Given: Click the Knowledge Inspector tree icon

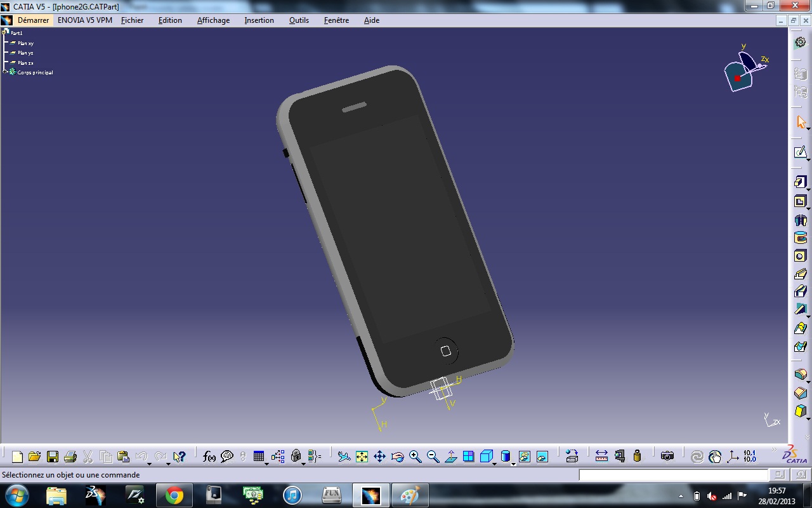Looking at the screenshot, I should [278, 457].
